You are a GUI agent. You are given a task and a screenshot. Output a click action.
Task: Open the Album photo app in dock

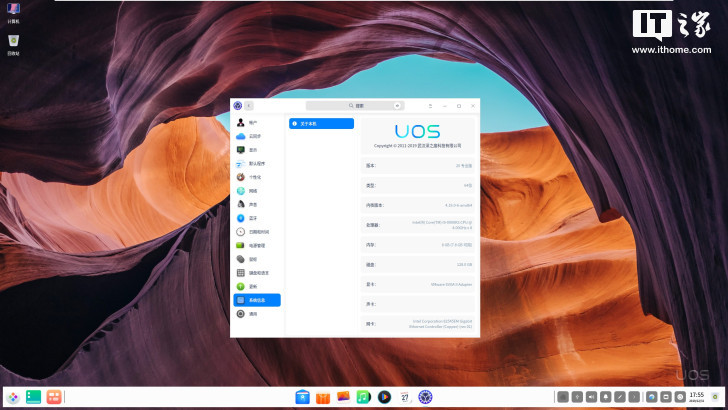point(343,397)
